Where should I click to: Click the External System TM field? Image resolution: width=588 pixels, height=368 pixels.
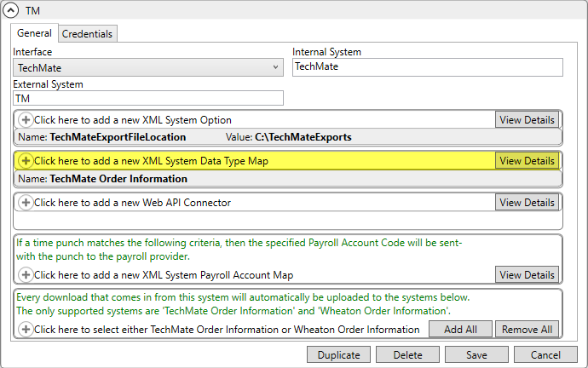point(148,98)
